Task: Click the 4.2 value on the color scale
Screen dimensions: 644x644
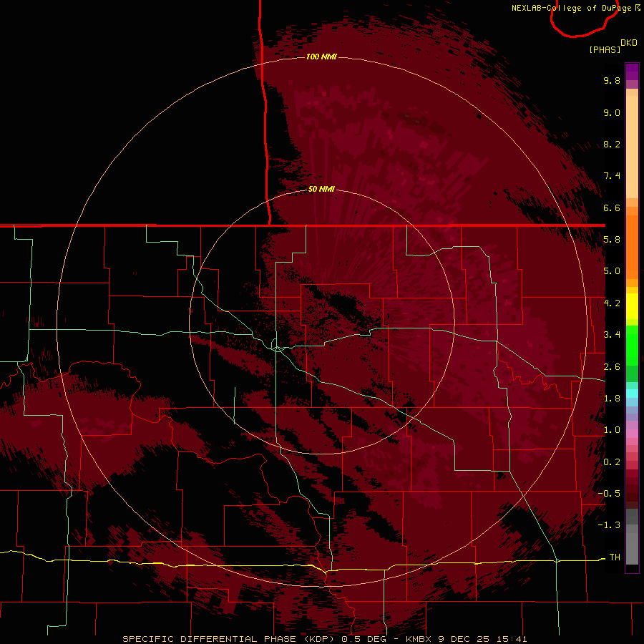Action: 612,303
